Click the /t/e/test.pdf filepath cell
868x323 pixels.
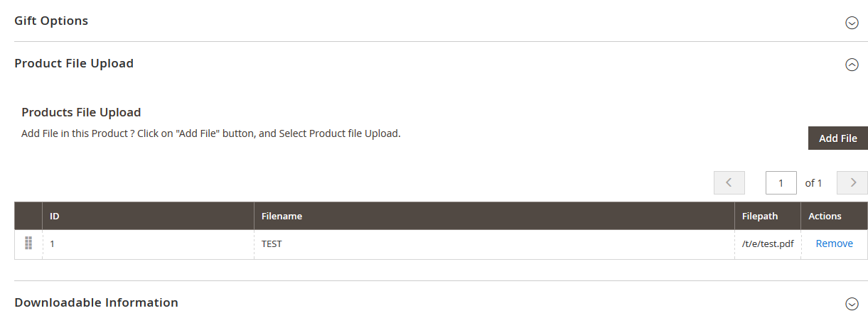tap(767, 243)
